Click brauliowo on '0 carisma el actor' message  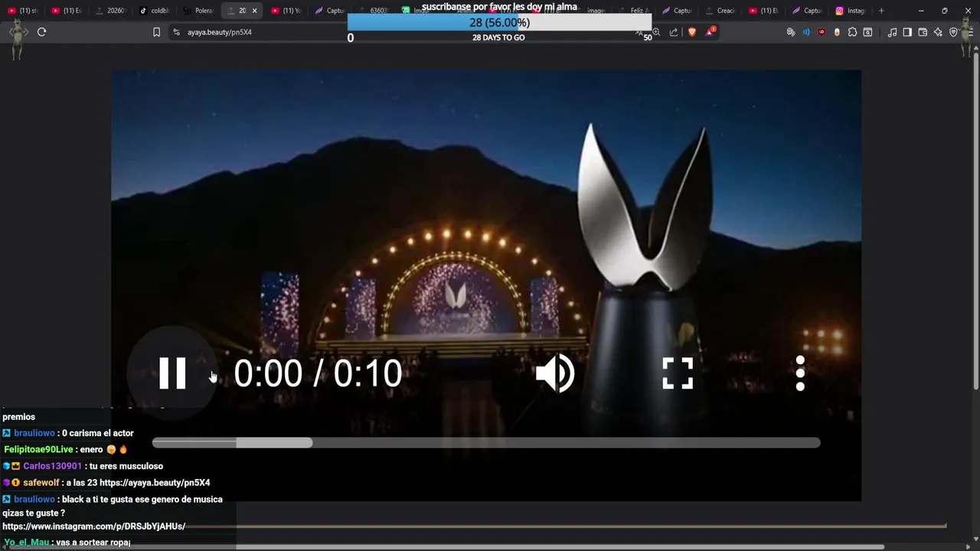click(34, 433)
